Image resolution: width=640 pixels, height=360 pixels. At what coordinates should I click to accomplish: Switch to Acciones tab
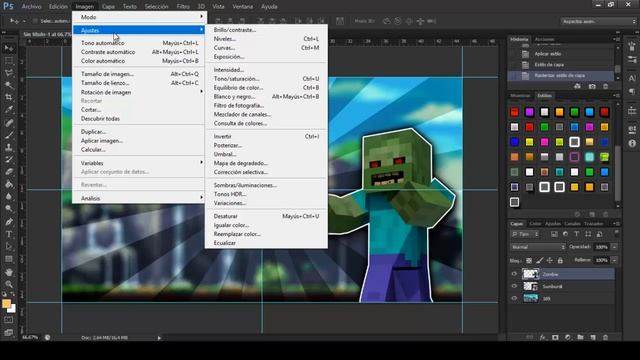point(544,39)
